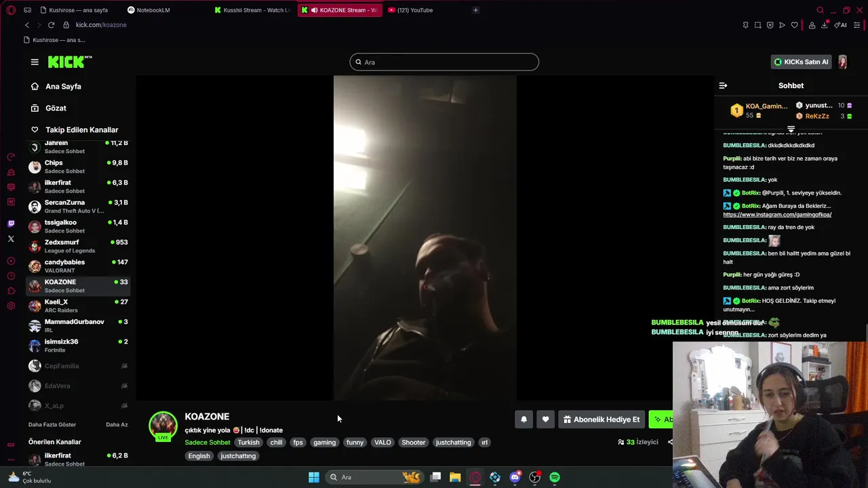Click the green subscribe button
Screen dimensions: 868x488
click(661, 420)
